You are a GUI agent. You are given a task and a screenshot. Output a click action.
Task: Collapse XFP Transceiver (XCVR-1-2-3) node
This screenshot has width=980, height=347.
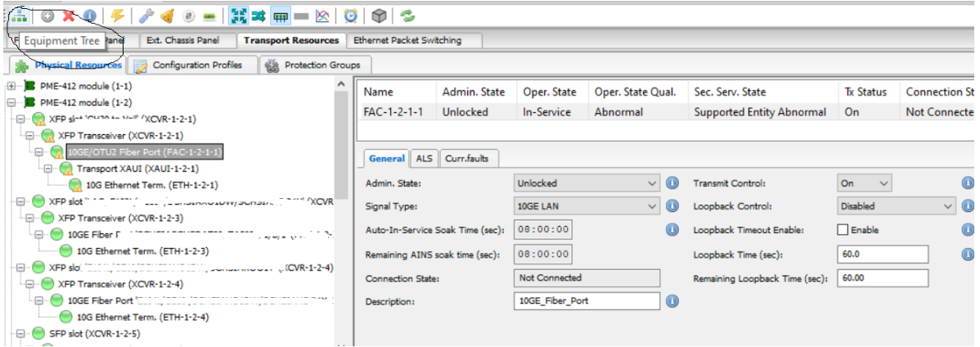point(29,219)
